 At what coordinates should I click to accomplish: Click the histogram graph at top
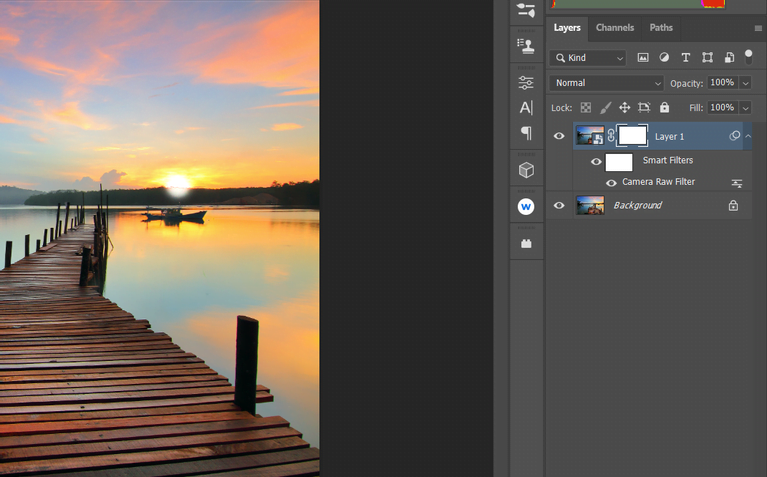pyautogui.click(x=638, y=4)
